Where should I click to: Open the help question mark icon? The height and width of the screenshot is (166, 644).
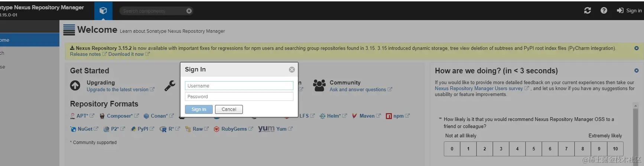click(604, 10)
